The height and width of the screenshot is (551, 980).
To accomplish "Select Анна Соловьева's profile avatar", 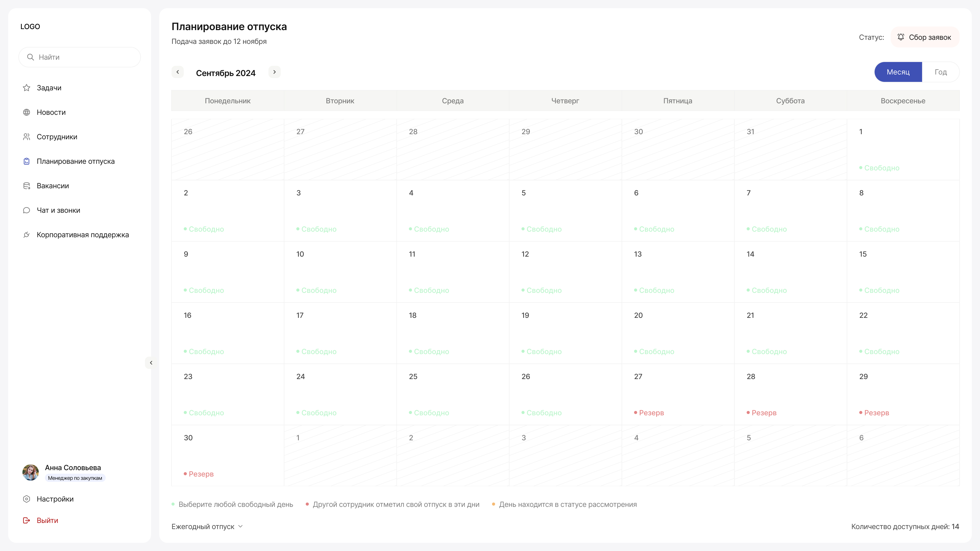I will [x=30, y=472].
